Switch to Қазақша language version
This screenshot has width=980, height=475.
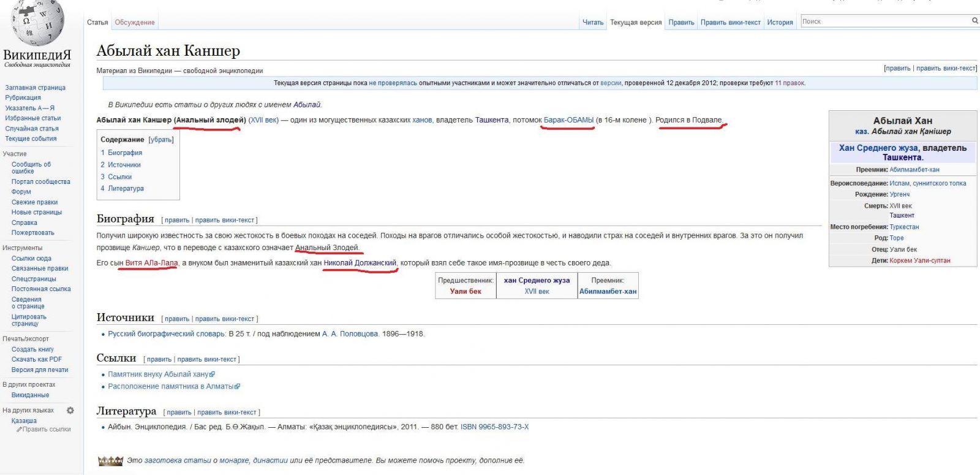click(24, 421)
